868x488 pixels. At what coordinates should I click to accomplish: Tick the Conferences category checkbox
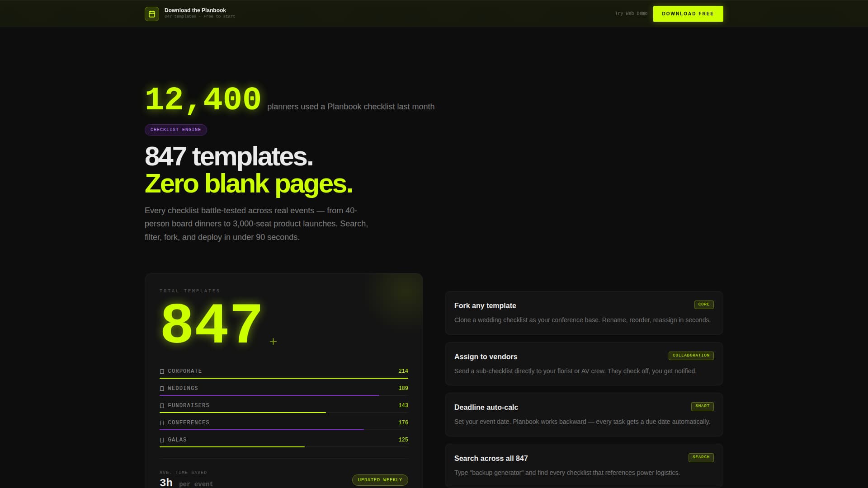pos(162,423)
